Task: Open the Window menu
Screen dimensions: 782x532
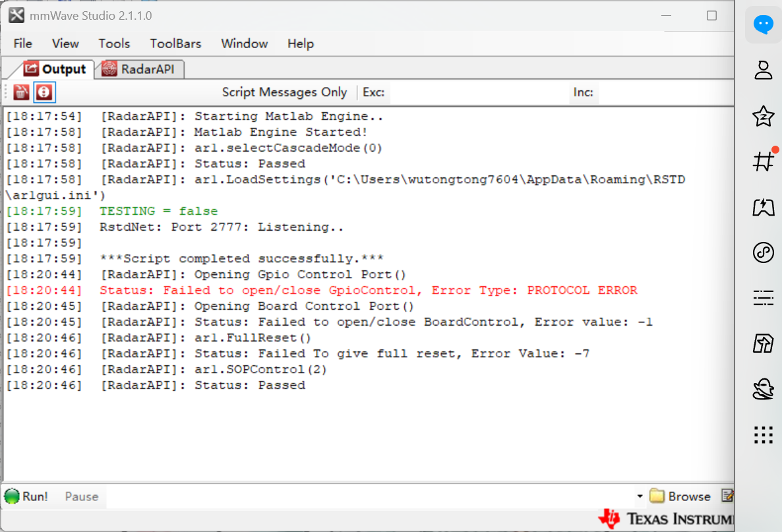Action: pos(245,44)
